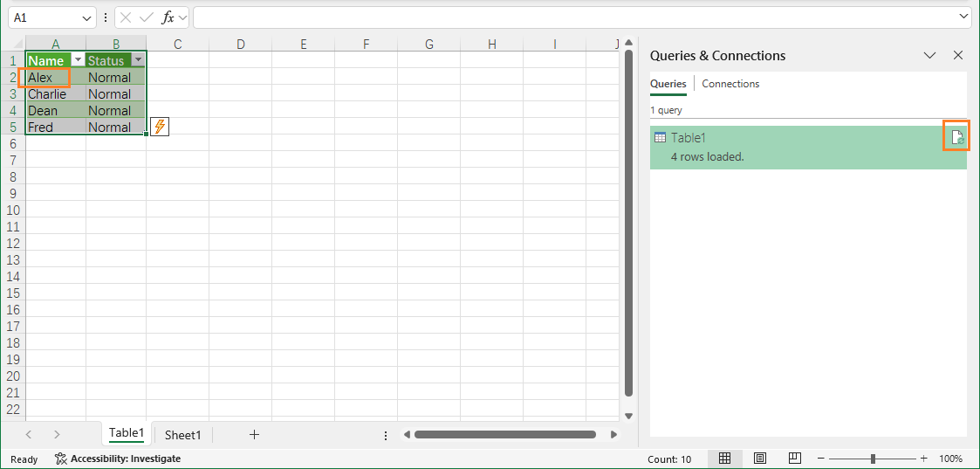Open the Name column filter dropdown

78,60
